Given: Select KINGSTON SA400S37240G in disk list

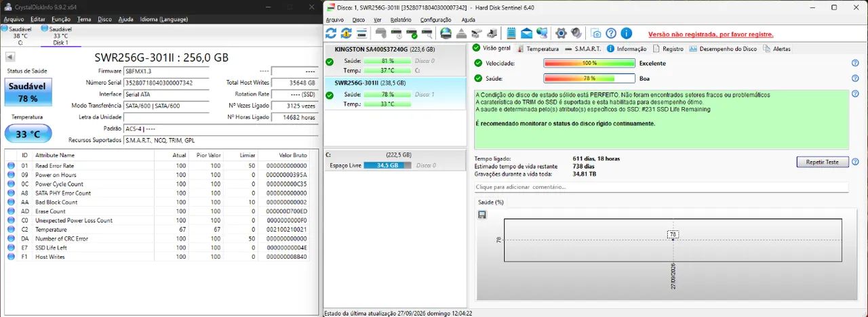Looking at the screenshot, I should point(395,60).
